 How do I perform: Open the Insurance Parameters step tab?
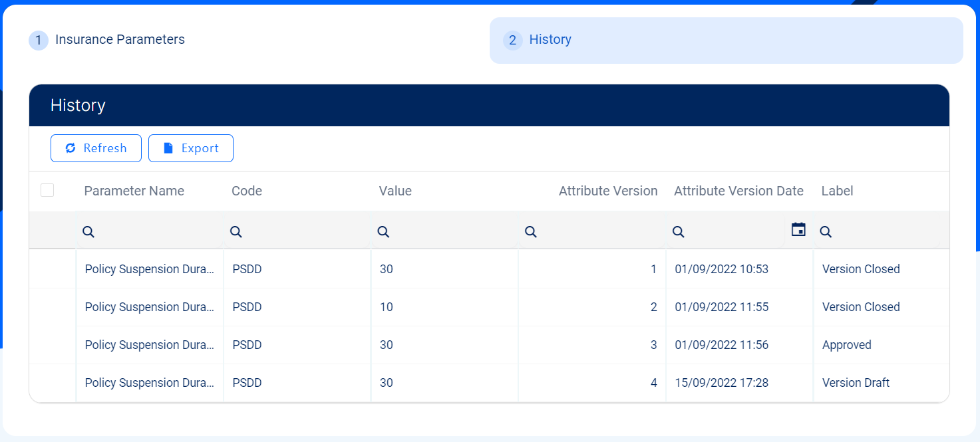[x=120, y=40]
